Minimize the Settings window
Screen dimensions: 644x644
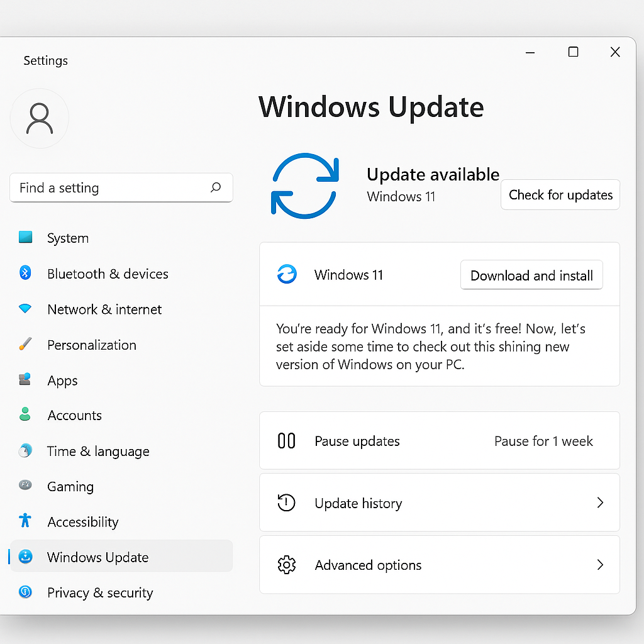point(530,53)
